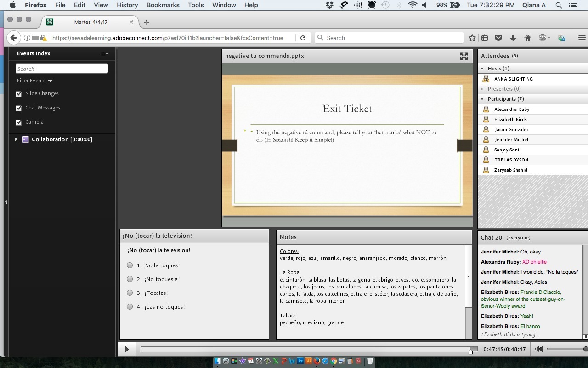Image resolution: width=588 pixels, height=368 pixels.
Task: Expand the Collaboration tree item
Action: [16, 139]
